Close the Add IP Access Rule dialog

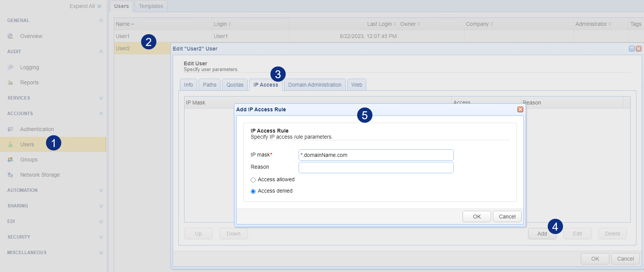pyautogui.click(x=520, y=109)
